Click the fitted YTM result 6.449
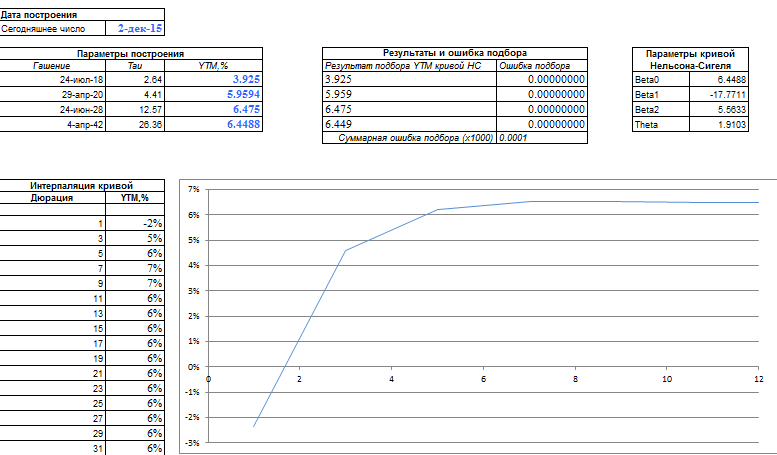The image size is (777, 455). click(x=408, y=124)
